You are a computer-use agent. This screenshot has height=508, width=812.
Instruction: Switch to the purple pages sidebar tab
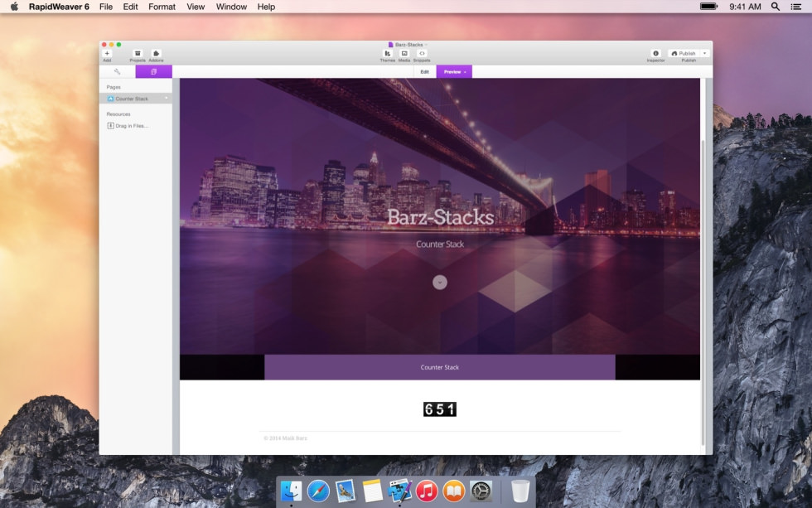coord(154,71)
